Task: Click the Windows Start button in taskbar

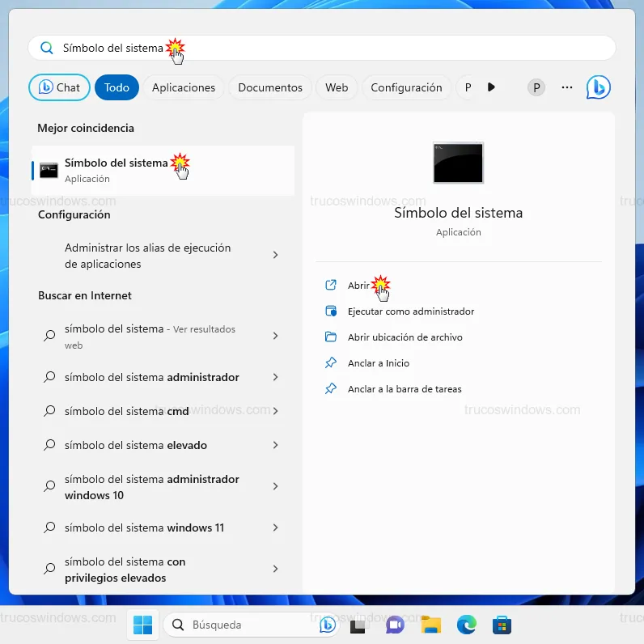Action: tap(142, 625)
